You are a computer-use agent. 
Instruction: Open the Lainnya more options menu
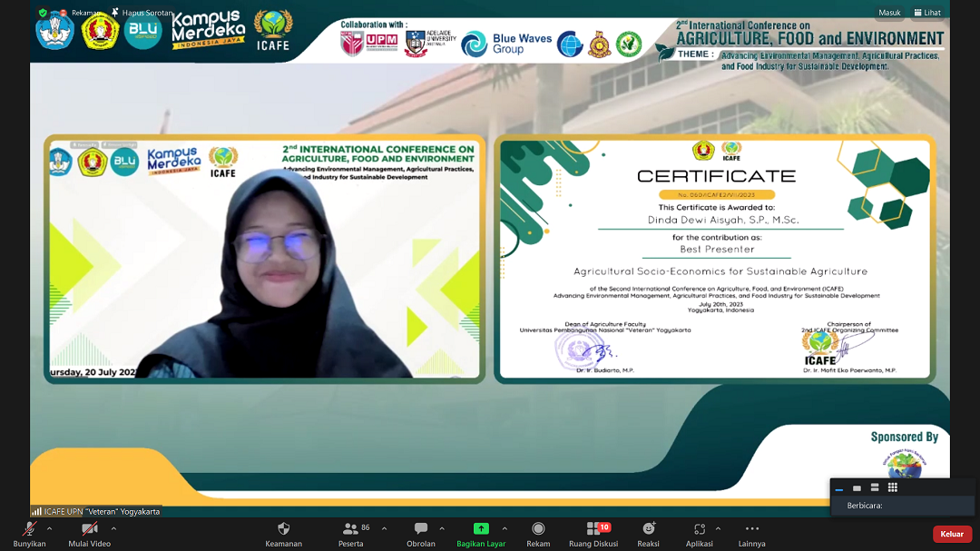click(752, 535)
